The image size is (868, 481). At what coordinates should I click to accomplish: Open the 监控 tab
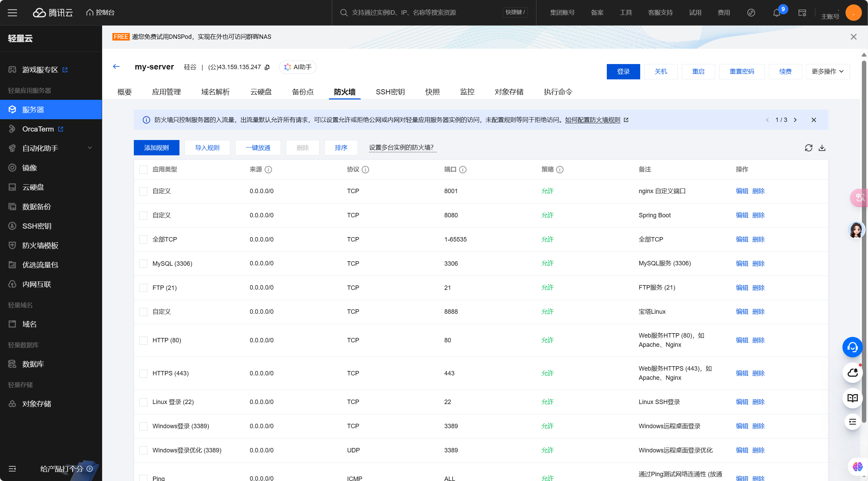(467, 92)
